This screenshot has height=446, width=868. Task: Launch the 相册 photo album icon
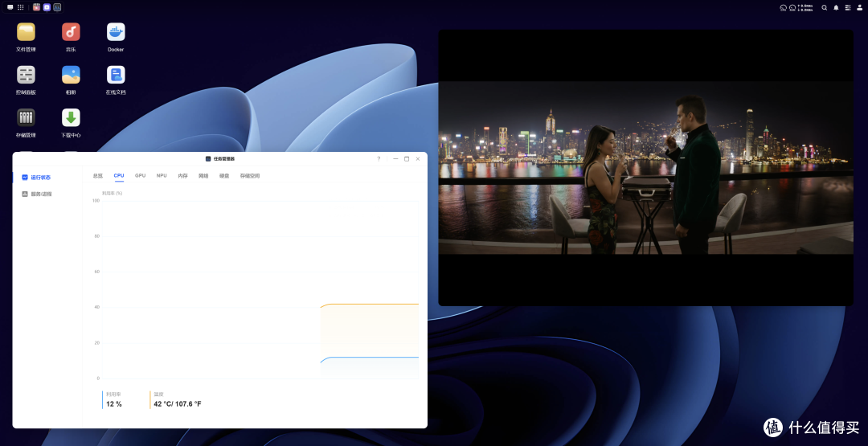71,75
